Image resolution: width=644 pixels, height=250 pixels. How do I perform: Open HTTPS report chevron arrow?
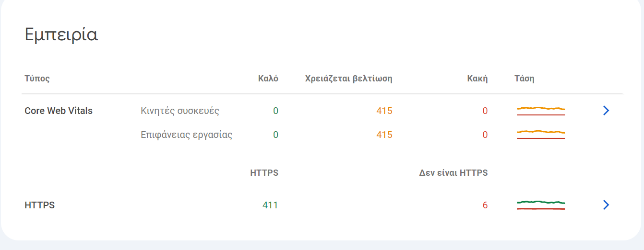tap(606, 205)
